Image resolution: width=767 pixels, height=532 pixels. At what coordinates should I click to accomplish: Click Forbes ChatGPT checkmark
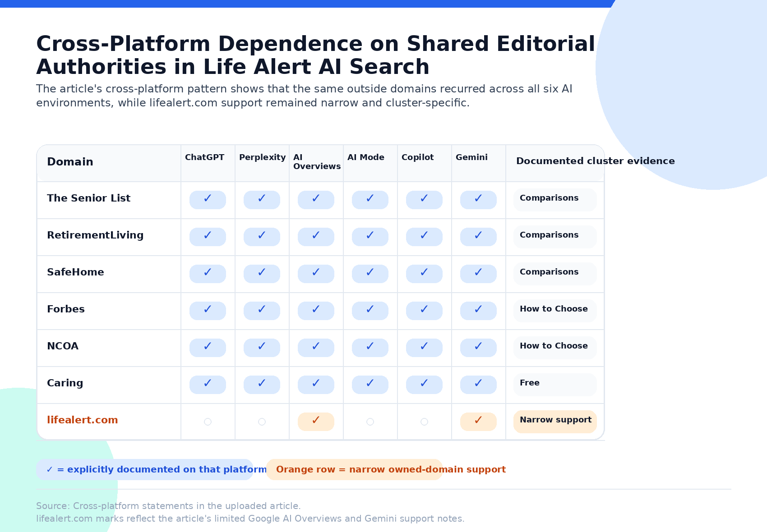(x=208, y=311)
